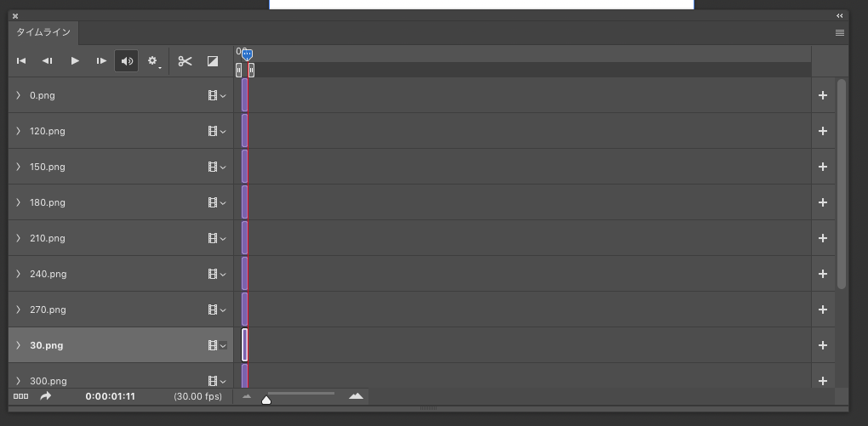
Task: Click the timeline zoom slider handle
Action: 266,400
